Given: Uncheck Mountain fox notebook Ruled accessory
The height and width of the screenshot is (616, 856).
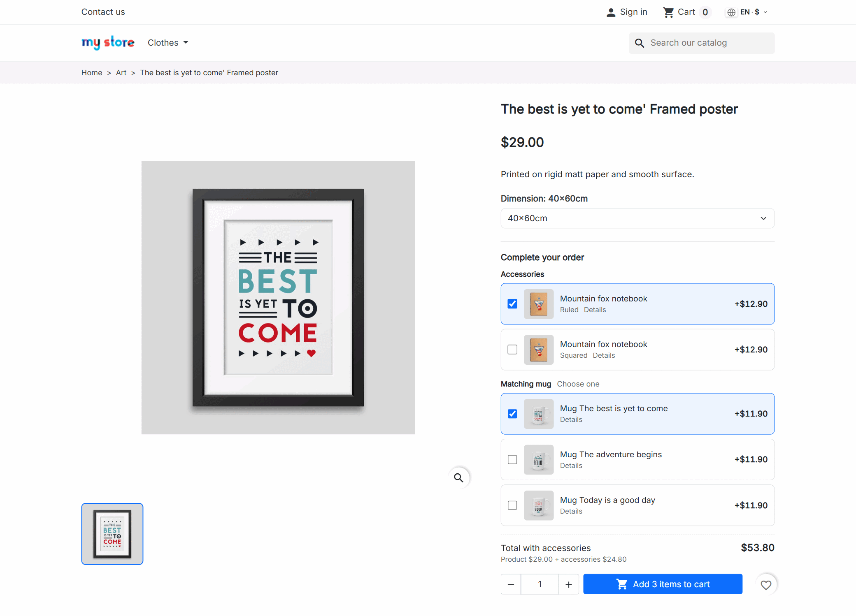Looking at the screenshot, I should 512,304.
